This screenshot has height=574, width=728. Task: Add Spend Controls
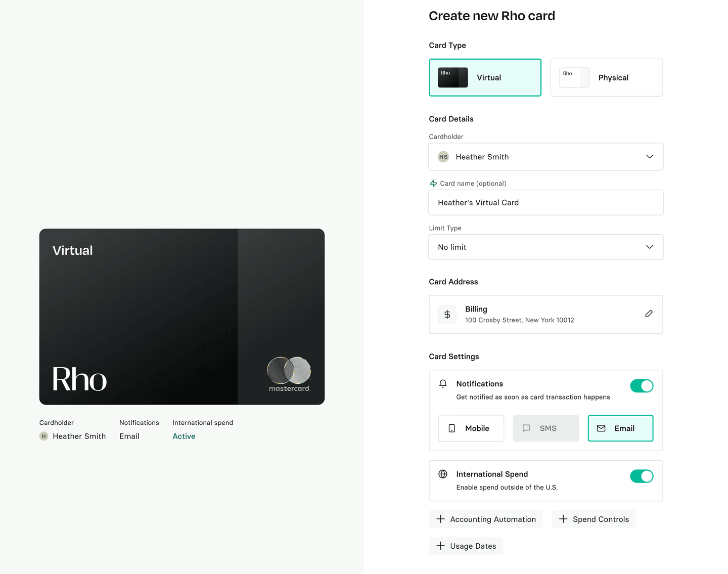593,519
